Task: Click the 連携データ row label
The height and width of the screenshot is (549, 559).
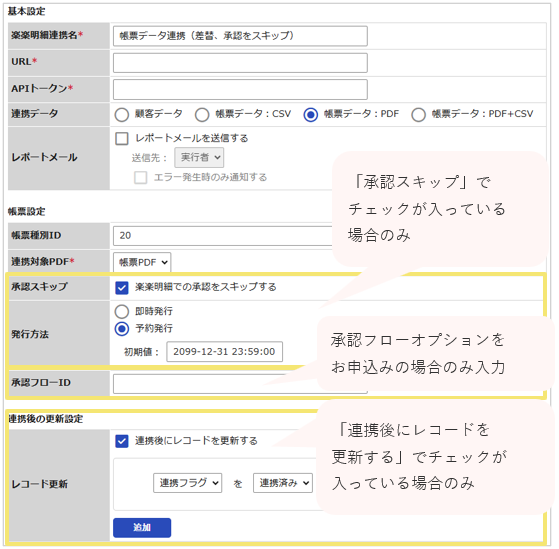Action: click(x=34, y=114)
